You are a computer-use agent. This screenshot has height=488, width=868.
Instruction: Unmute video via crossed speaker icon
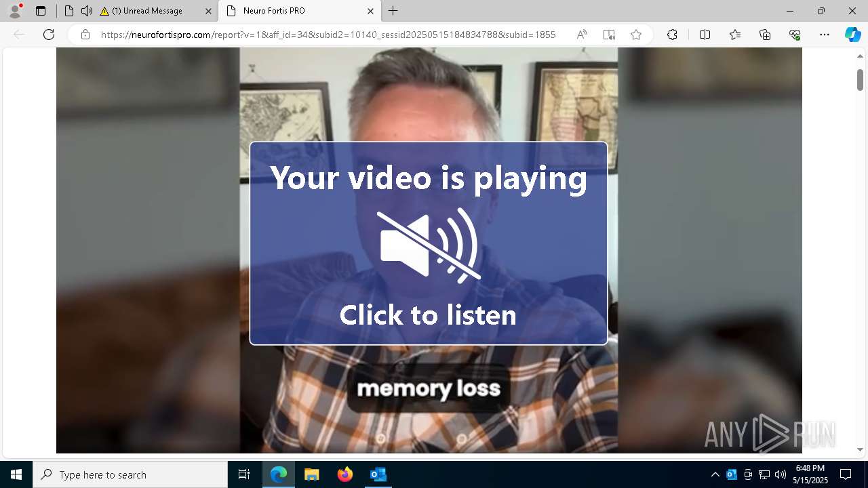[x=429, y=245]
